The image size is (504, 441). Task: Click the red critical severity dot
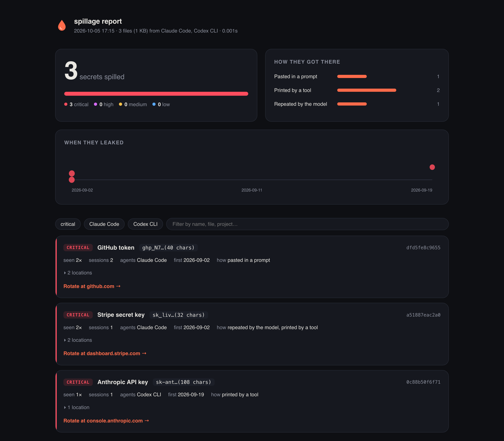tap(66, 104)
